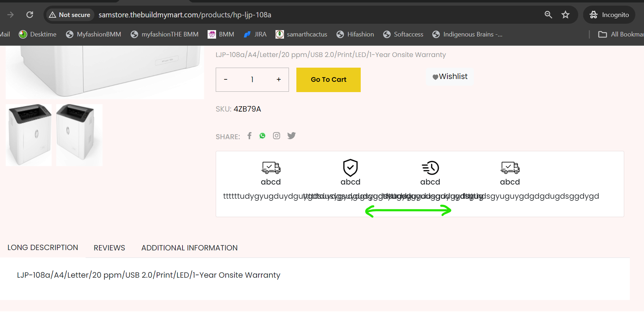The width and height of the screenshot is (644, 317).
Task: Click the last delivery truck icon
Action: 510,168
